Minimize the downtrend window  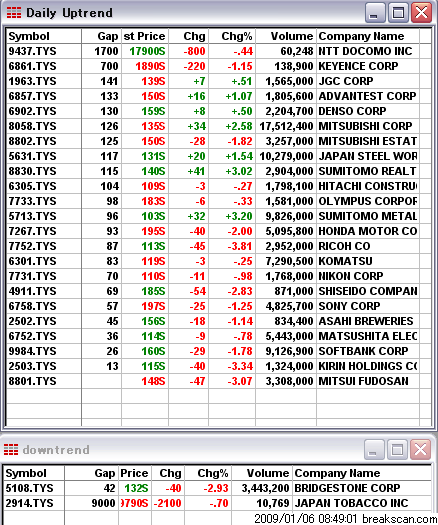click(x=374, y=450)
